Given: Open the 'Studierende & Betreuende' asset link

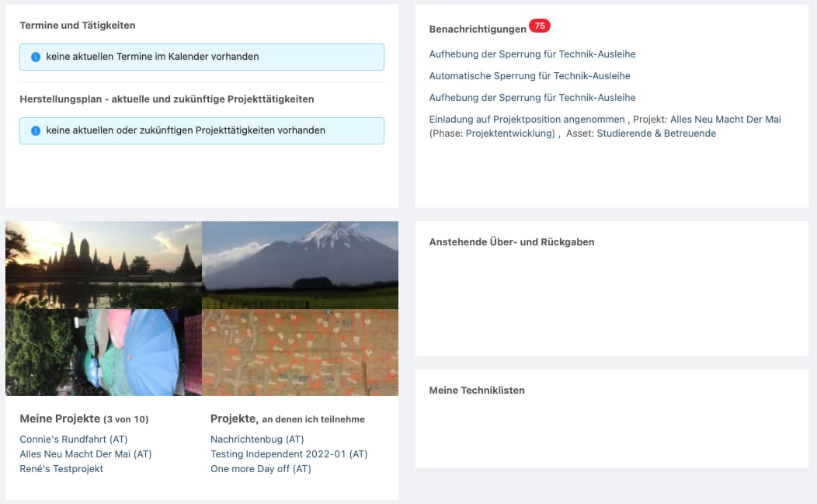Looking at the screenshot, I should (x=656, y=134).
